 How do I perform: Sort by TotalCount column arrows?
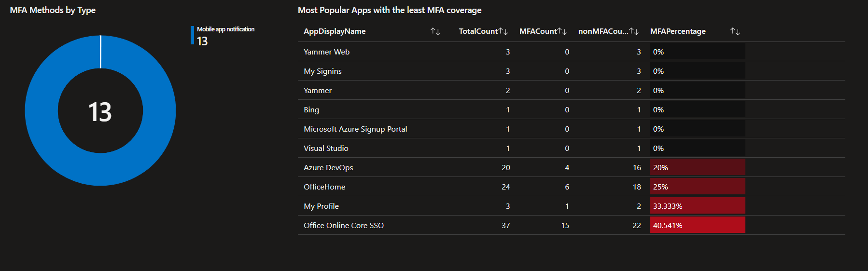[503, 31]
